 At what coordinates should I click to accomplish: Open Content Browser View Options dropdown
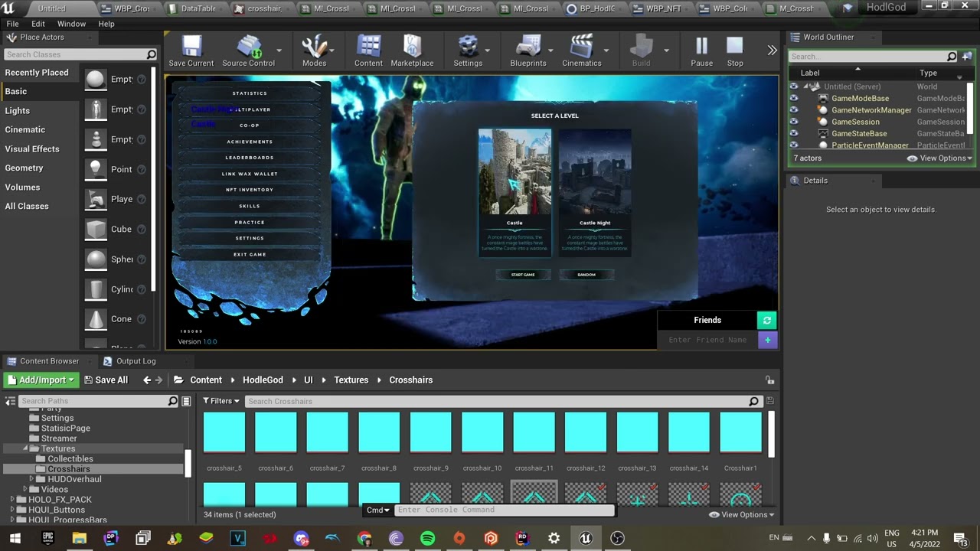[741, 515]
